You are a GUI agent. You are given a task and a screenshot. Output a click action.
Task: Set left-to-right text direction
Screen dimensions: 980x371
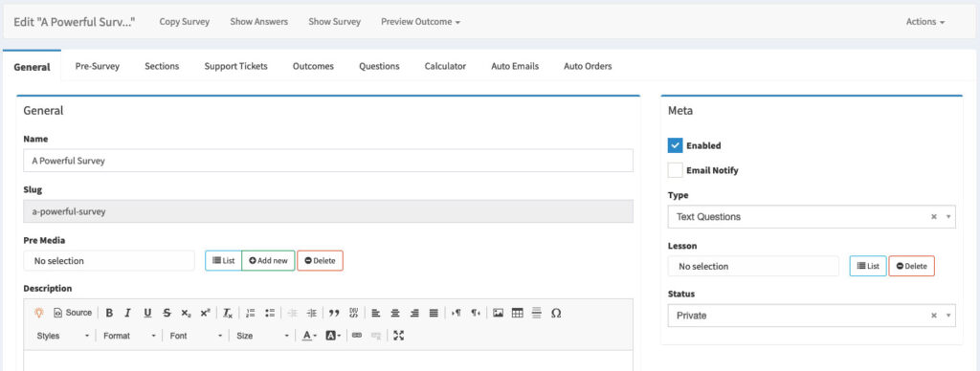click(x=457, y=313)
